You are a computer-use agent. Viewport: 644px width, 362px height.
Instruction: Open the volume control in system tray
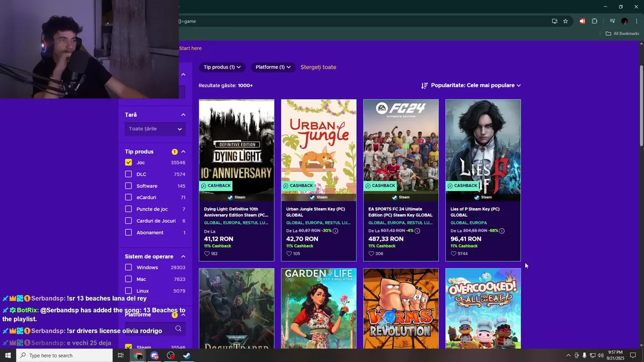pos(600,355)
